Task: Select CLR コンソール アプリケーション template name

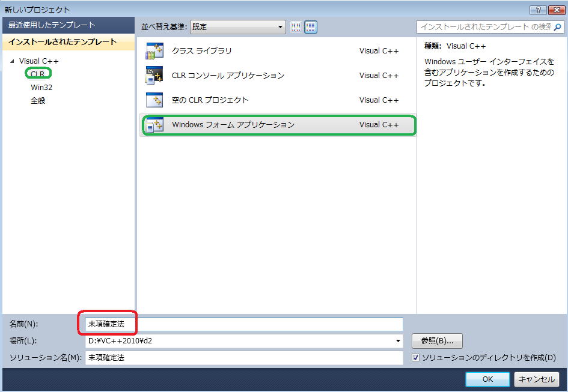Action: click(228, 75)
